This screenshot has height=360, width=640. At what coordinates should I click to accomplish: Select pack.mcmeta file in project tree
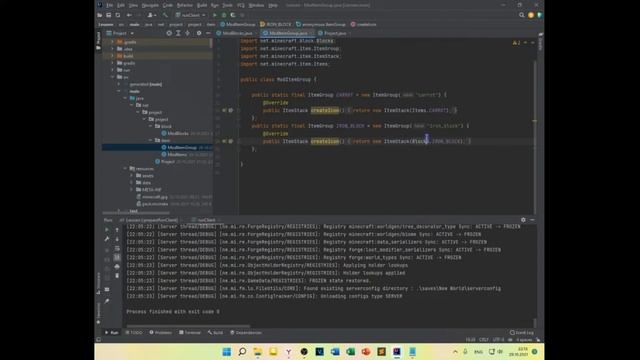155,204
